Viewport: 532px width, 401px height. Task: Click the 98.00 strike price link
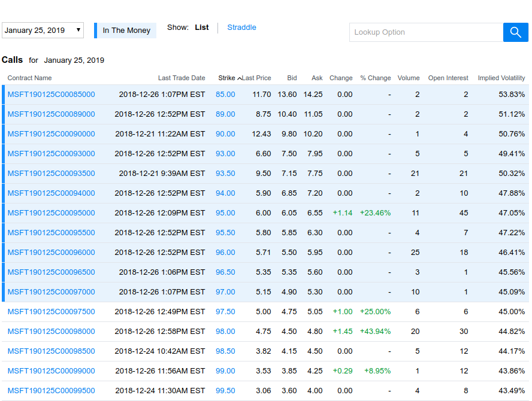click(225, 332)
